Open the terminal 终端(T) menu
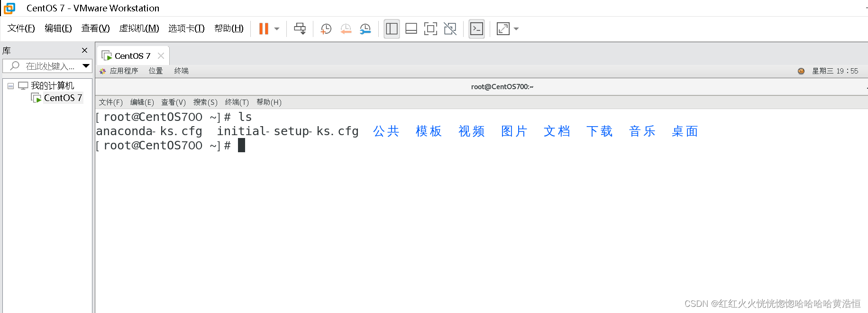 pyautogui.click(x=237, y=102)
